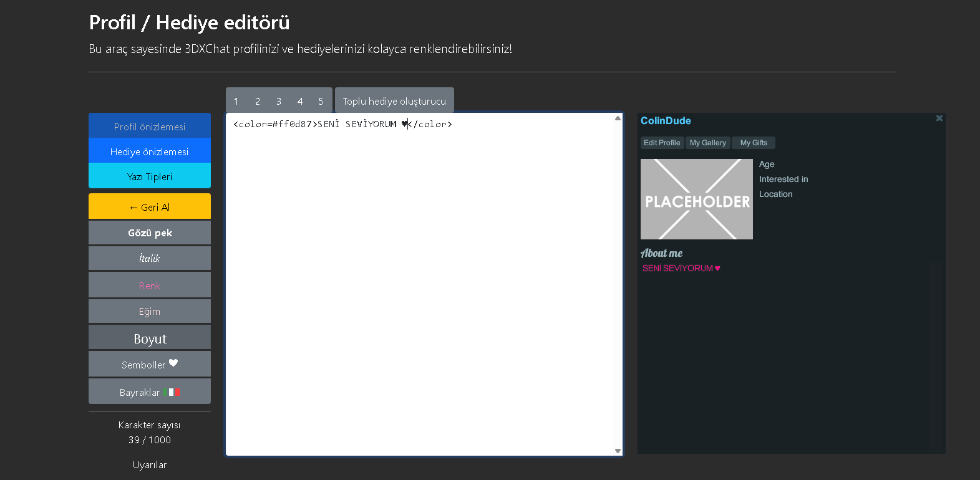Click the Profil / Hediye editörü heading

(x=190, y=22)
